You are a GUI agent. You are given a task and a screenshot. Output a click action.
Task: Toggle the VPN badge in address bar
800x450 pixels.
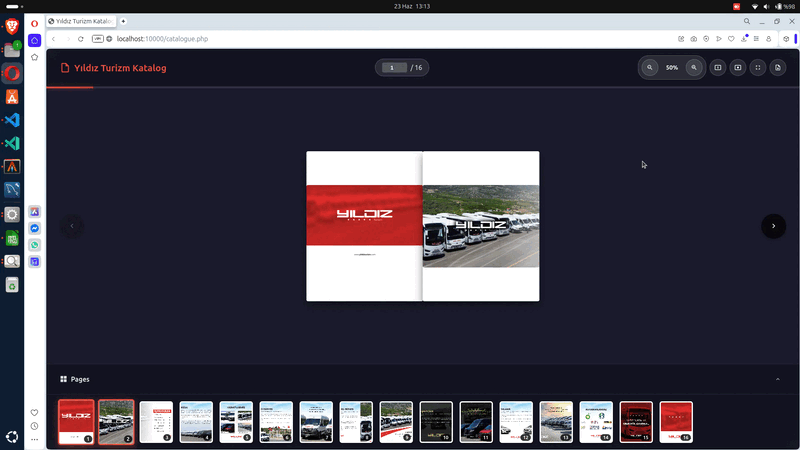coord(98,39)
